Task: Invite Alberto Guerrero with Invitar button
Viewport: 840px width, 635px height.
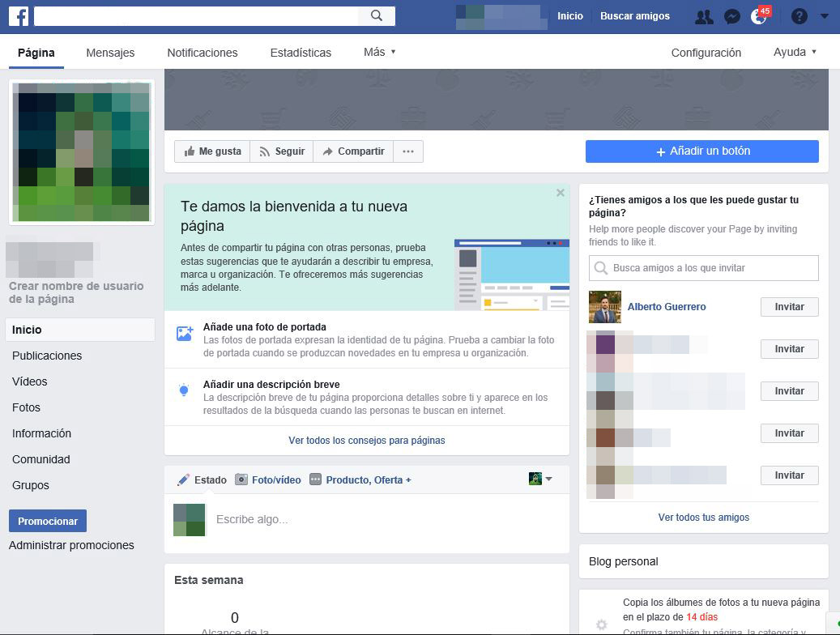Action: 789,306
